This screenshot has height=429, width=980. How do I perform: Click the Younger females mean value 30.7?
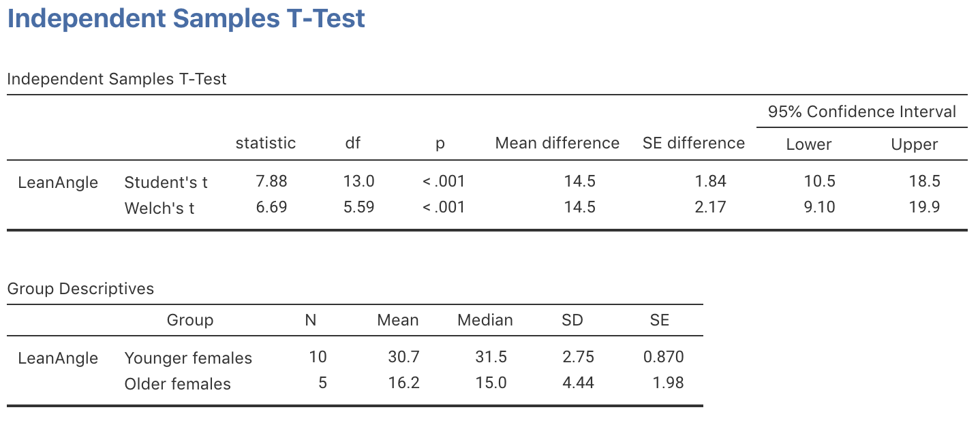pyautogui.click(x=403, y=357)
